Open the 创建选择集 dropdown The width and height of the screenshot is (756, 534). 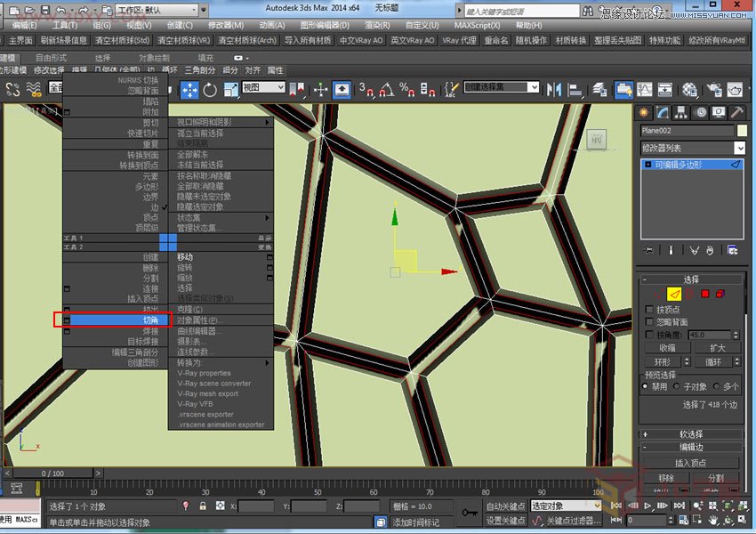[501, 87]
